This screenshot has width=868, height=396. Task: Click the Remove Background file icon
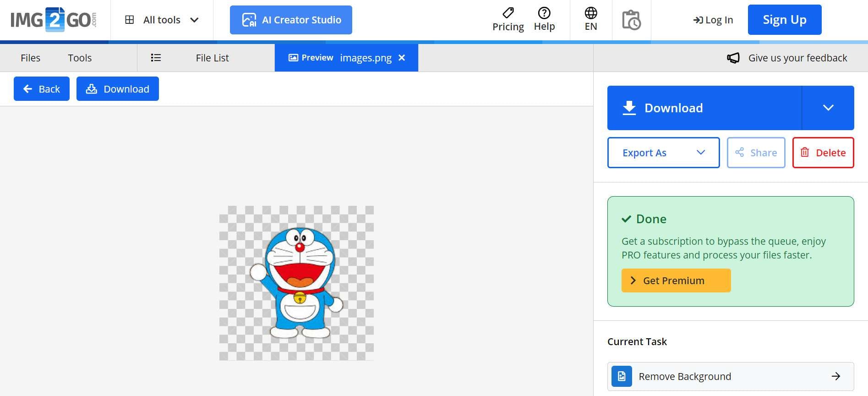pyautogui.click(x=622, y=376)
